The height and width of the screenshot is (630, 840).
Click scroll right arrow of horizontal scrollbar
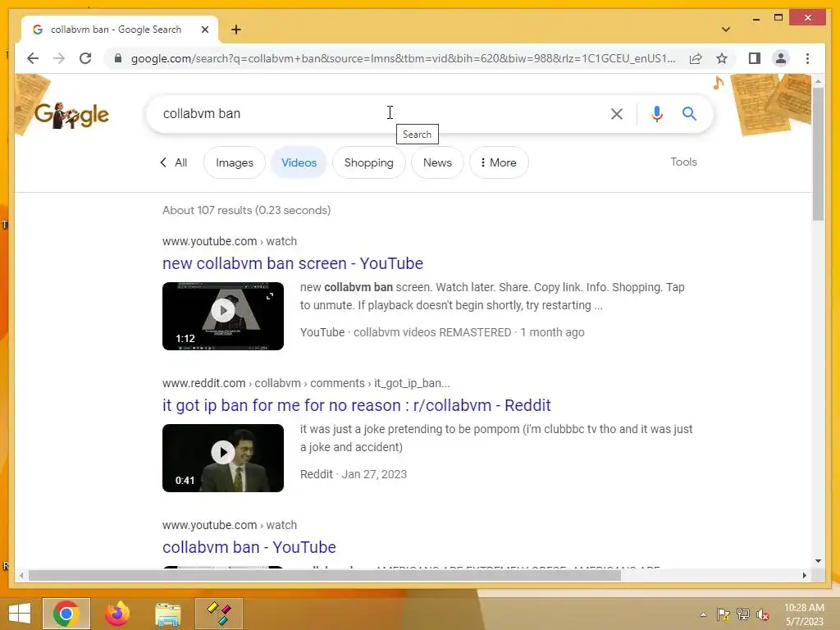tap(804, 575)
